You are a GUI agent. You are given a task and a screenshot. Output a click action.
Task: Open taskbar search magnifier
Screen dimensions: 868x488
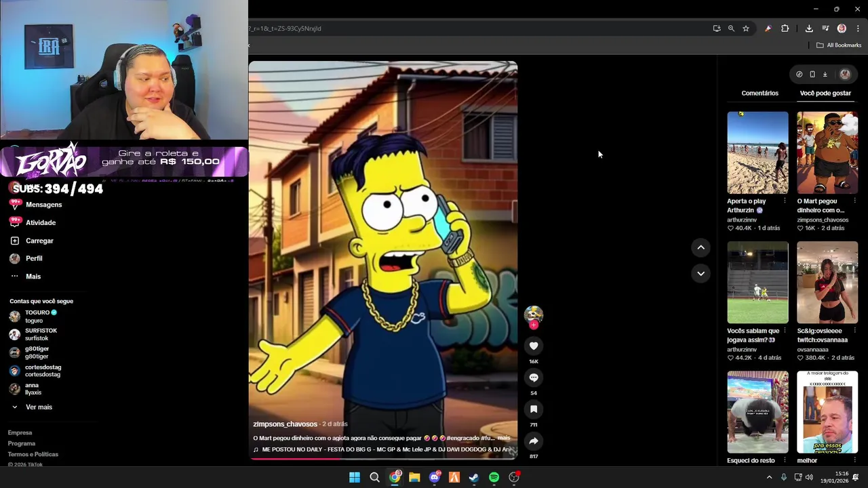(374, 478)
